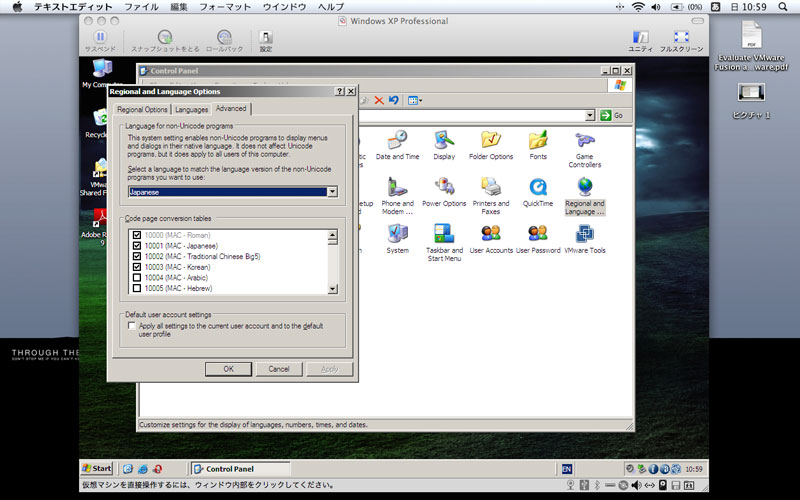
Task: Switch VMware to Unity mode
Action: pyautogui.click(x=640, y=41)
